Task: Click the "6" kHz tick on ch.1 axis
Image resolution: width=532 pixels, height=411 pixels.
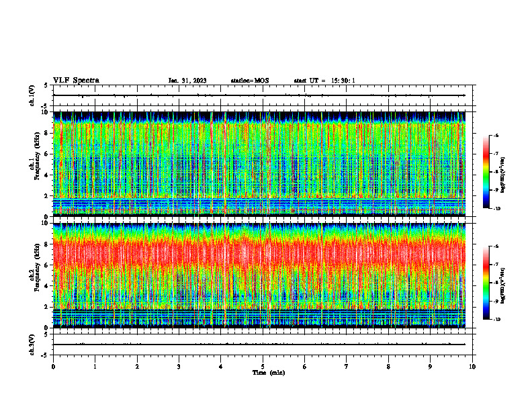Action: pos(47,154)
